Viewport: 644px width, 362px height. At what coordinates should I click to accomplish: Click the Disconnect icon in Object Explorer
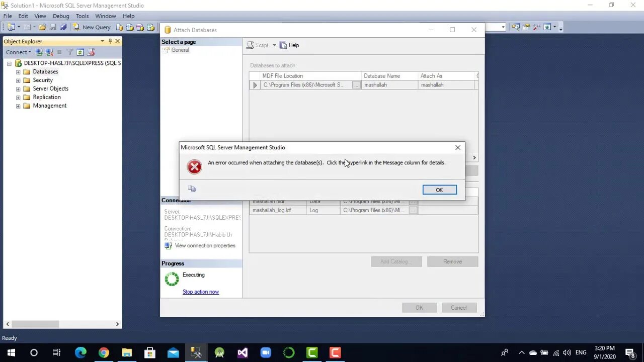[49, 52]
